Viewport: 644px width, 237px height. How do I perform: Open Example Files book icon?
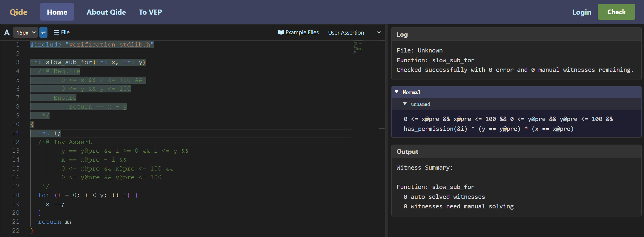click(x=281, y=32)
